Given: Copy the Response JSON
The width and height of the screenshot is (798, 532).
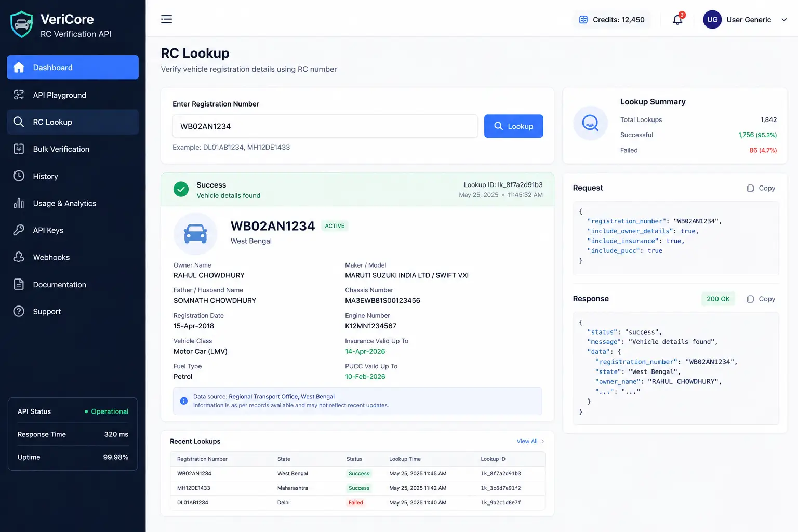Looking at the screenshot, I should [761, 299].
